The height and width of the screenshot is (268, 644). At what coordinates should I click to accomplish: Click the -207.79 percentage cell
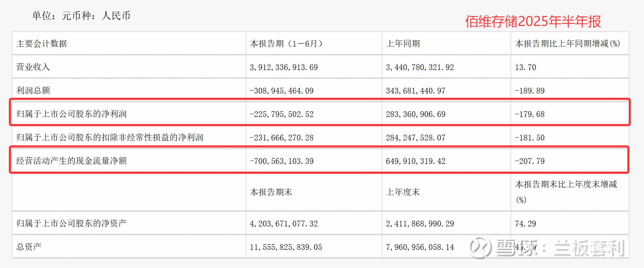[x=530, y=161]
